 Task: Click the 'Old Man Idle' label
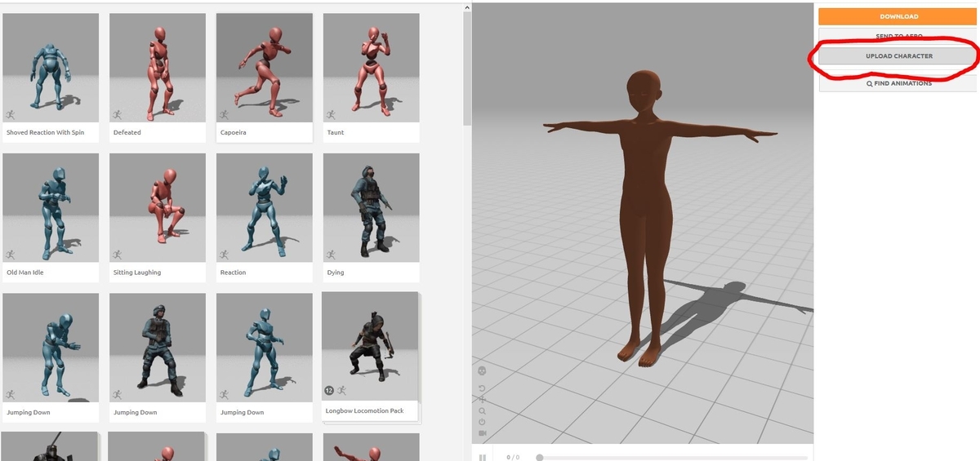25,273
